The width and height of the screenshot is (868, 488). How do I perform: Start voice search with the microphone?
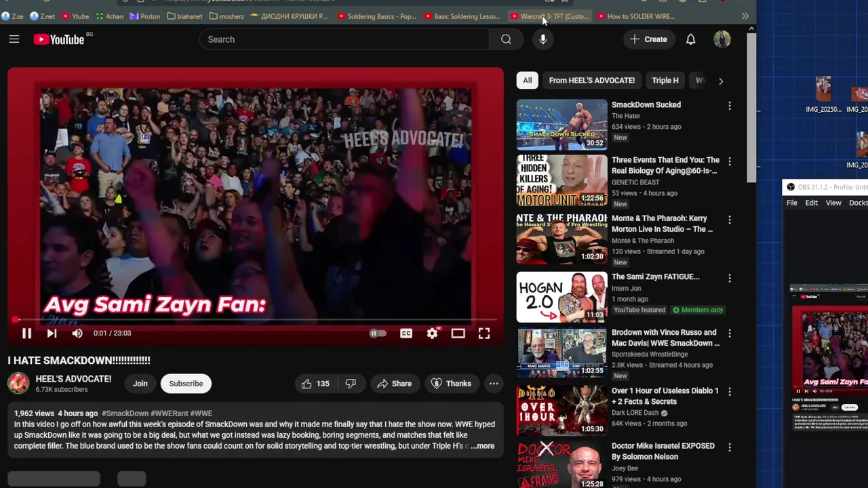click(542, 39)
